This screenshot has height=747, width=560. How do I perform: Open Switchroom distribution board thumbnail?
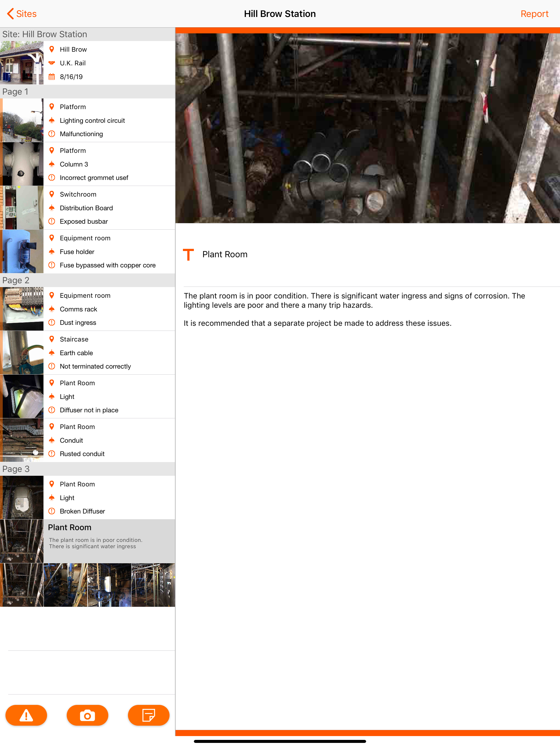point(22,208)
